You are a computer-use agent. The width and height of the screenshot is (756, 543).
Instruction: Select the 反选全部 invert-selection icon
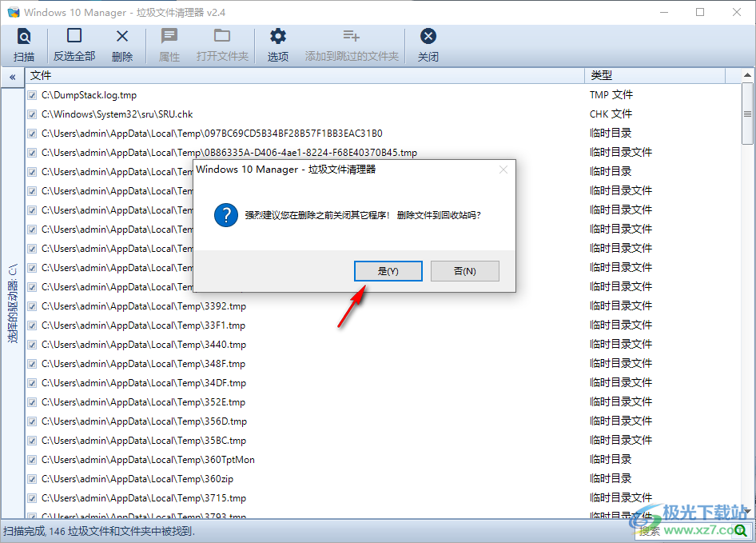[x=74, y=36]
